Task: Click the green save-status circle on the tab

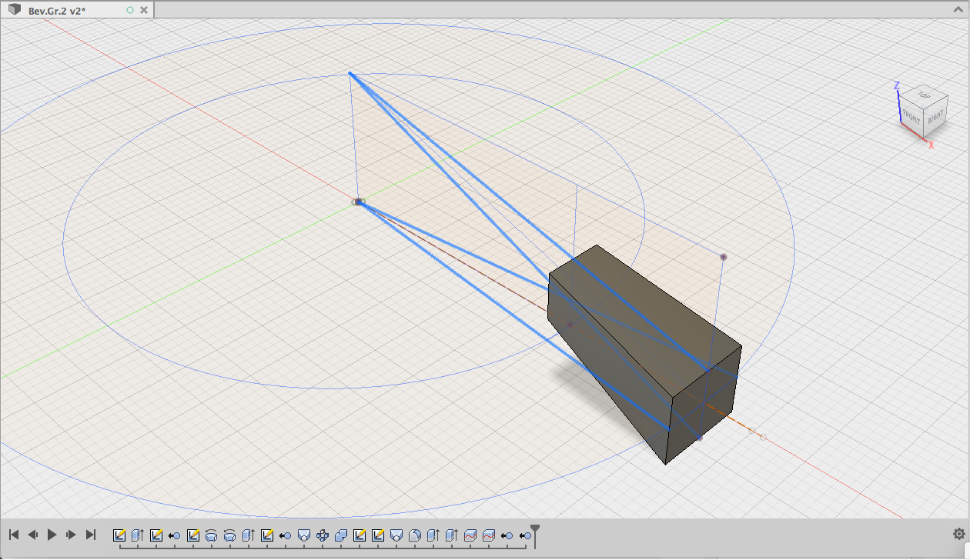Action: [129, 10]
